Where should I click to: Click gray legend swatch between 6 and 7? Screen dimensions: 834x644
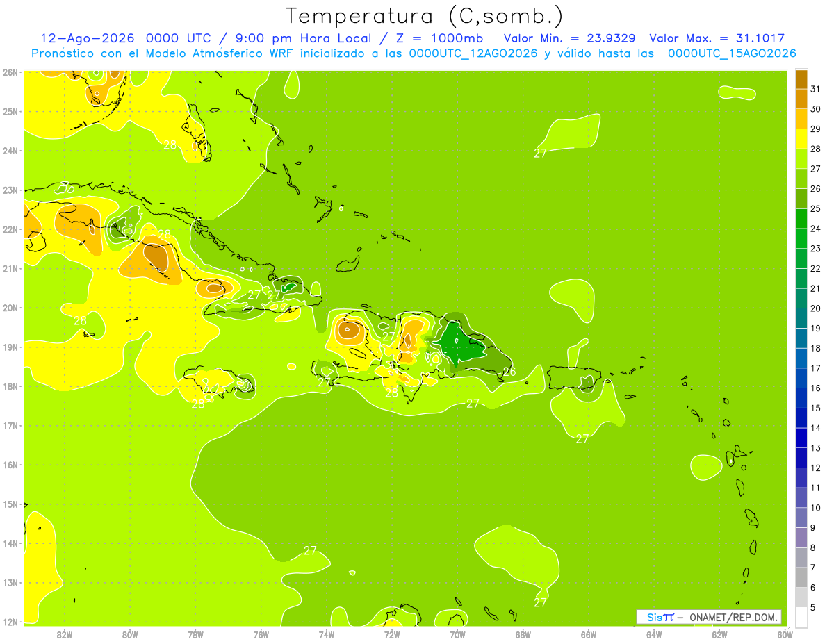coord(801,577)
